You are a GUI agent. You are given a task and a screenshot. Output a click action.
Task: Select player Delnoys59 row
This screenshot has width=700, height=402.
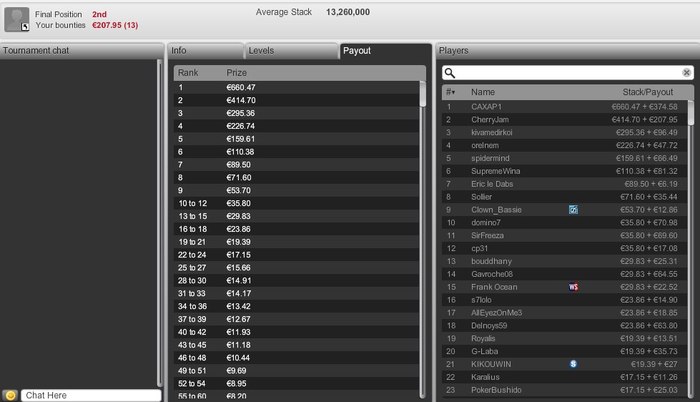pyautogui.click(x=565, y=326)
